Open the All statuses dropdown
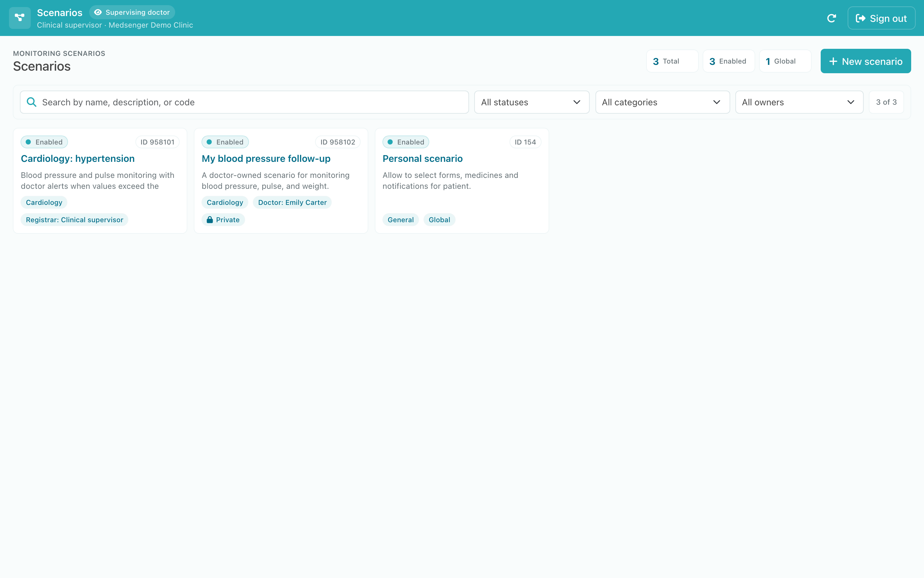This screenshot has width=924, height=578. point(532,102)
